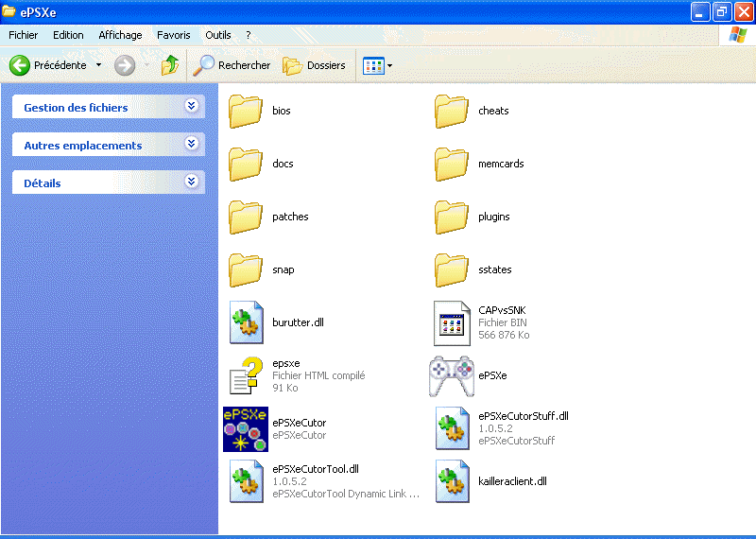Click the Dossiers button
The width and height of the screenshot is (756, 539).
coord(315,65)
